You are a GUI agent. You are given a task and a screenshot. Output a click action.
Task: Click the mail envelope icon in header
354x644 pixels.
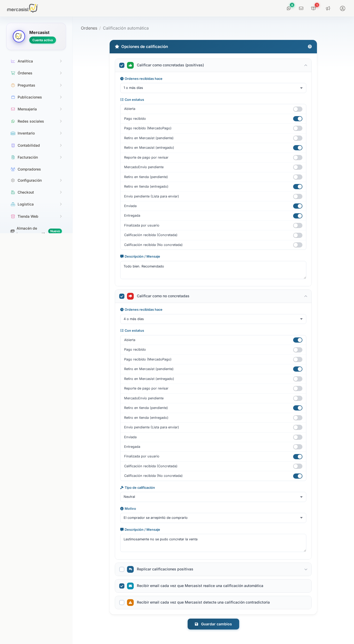point(301,8)
